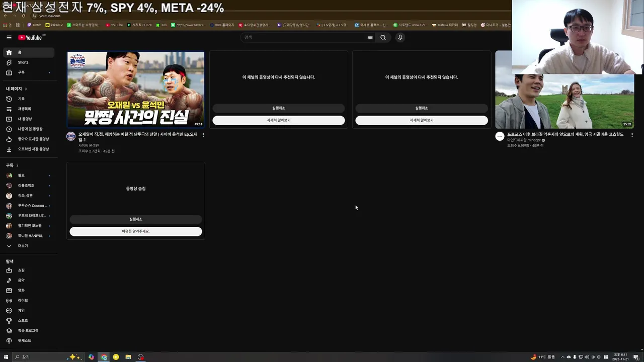The image size is (644, 362).
Task: Open the on-screen keyboard in search bar
Action: coord(370,37)
